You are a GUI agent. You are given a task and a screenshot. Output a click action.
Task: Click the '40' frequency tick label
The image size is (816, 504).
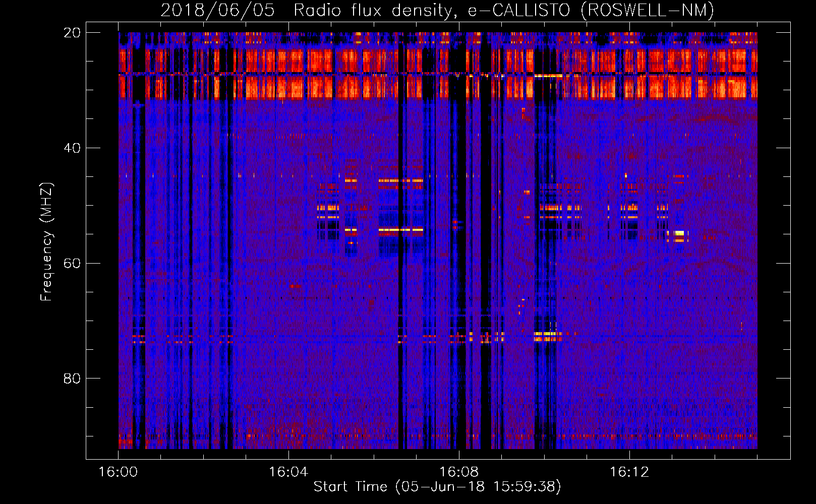[72, 148]
